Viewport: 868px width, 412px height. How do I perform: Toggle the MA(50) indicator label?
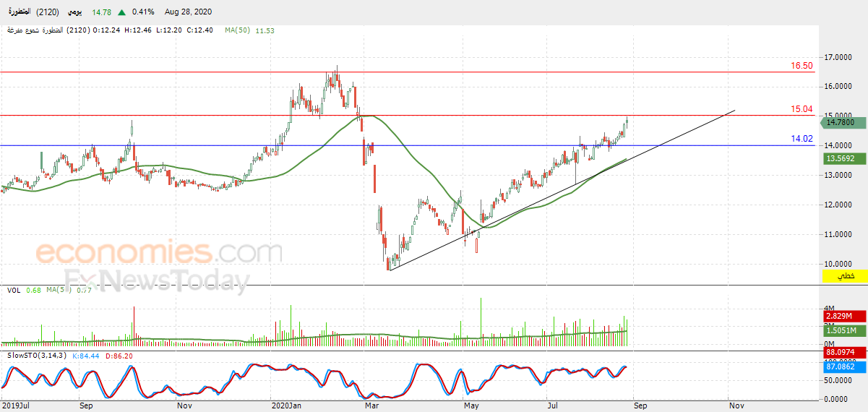click(x=239, y=30)
